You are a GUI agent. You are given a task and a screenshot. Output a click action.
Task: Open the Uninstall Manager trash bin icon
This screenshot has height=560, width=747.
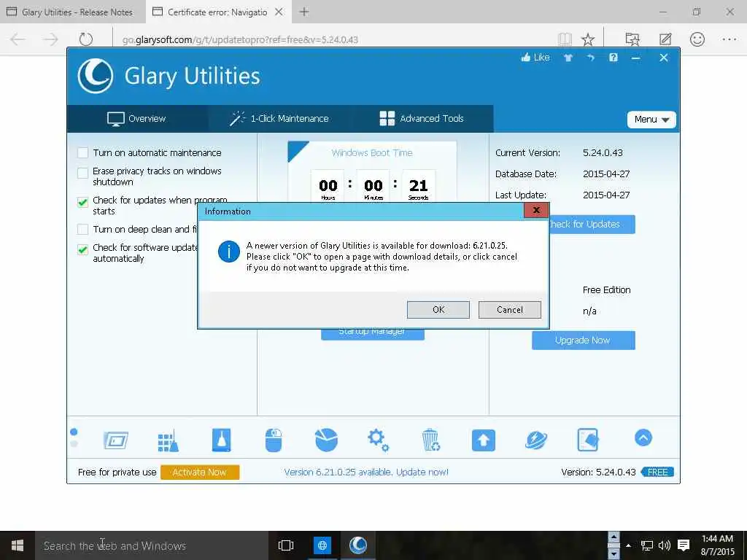coord(430,440)
